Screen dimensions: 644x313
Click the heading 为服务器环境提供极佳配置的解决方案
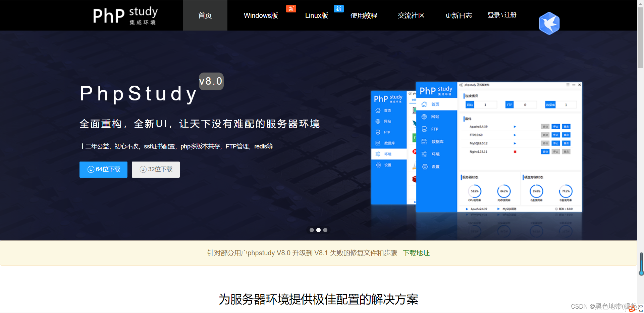point(318,299)
